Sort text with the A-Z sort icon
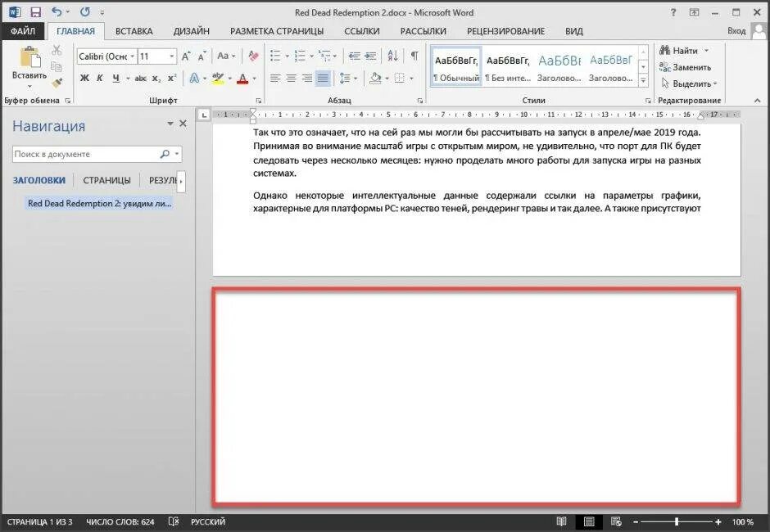This screenshot has width=770, height=532. click(393, 56)
